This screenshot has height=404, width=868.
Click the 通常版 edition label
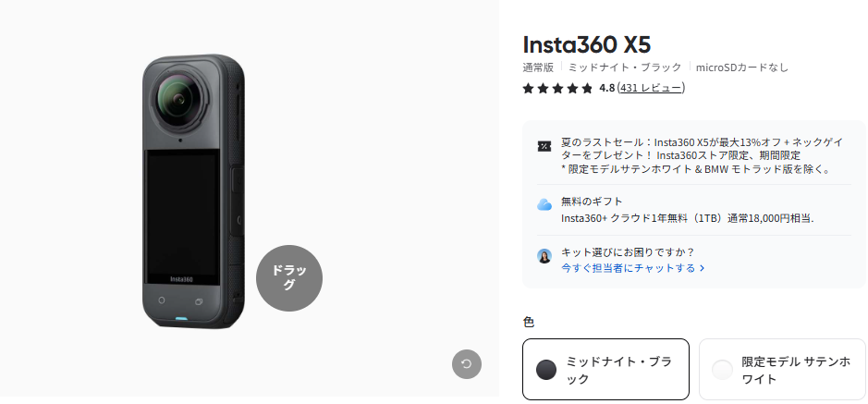tap(538, 67)
